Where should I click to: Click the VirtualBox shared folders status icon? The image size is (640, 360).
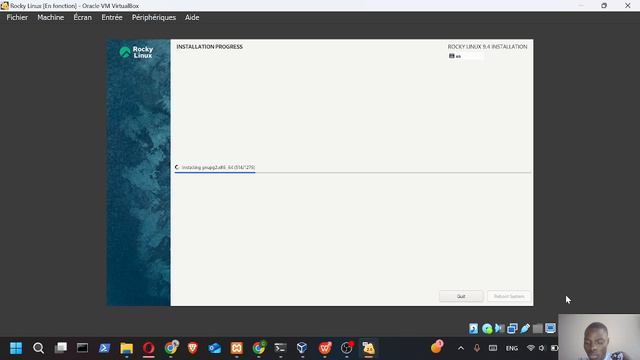point(512,329)
